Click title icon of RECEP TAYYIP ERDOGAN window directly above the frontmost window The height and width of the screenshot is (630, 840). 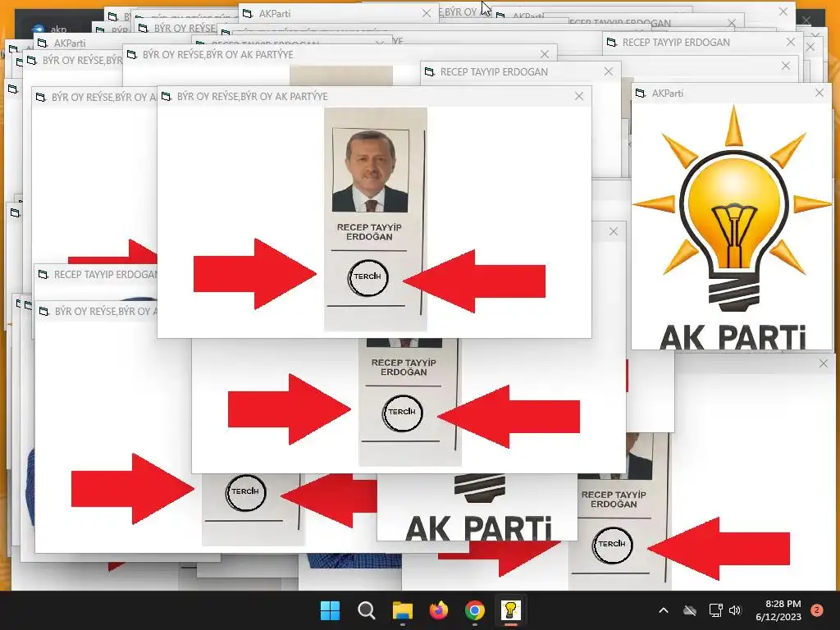click(429, 72)
